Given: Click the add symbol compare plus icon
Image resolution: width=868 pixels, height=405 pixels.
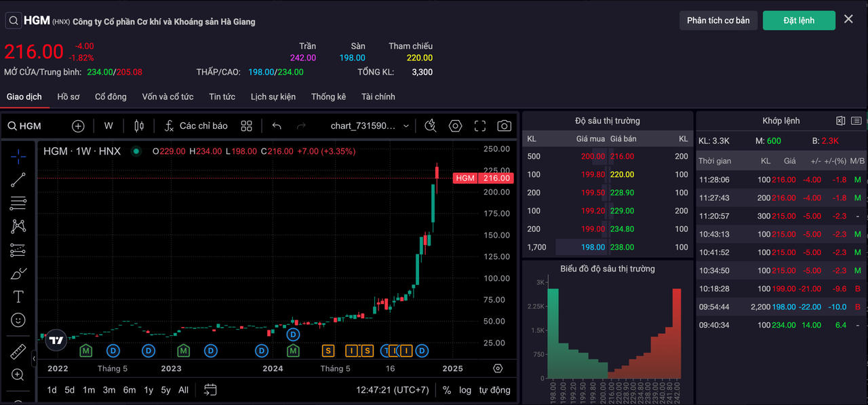Looking at the screenshot, I should coord(78,126).
